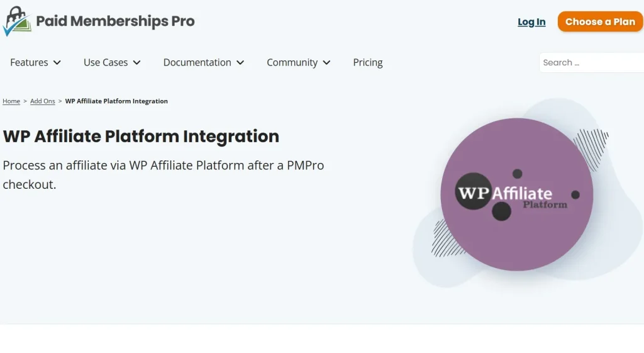Screen dimensions: 644x353
Task: Open the Log In link
Action: 531,22
